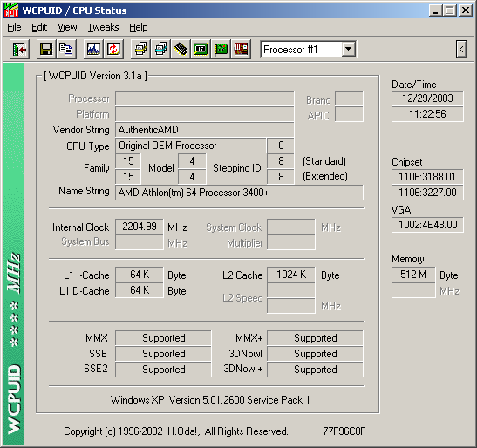Expand the Processor #1 dropdown arrow
The image size is (477, 448).
pos(348,49)
